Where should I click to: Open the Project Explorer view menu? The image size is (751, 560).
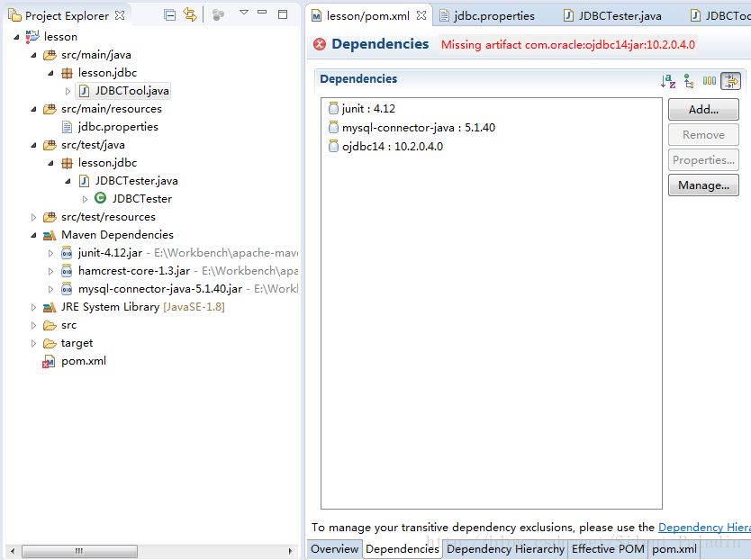pyautogui.click(x=243, y=14)
